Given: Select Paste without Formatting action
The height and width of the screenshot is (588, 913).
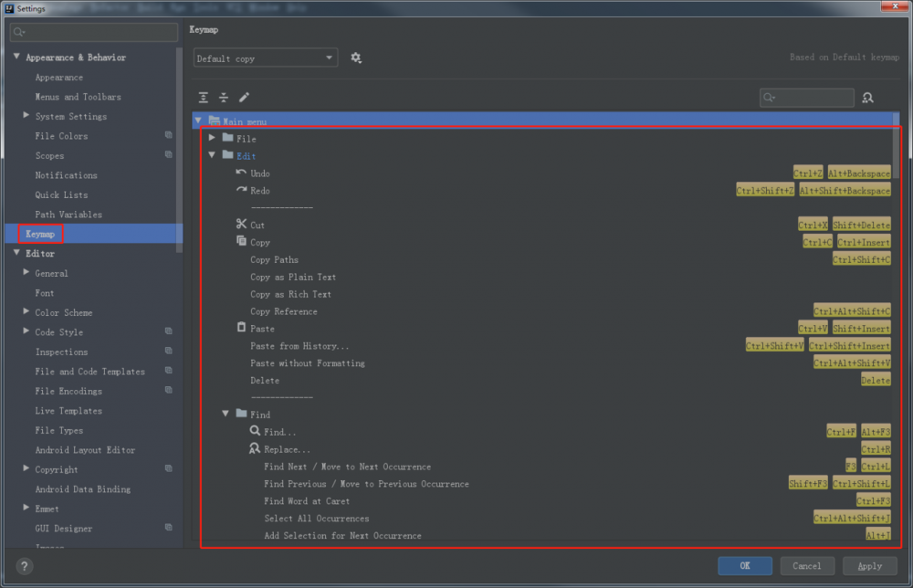Looking at the screenshot, I should point(546,363).
